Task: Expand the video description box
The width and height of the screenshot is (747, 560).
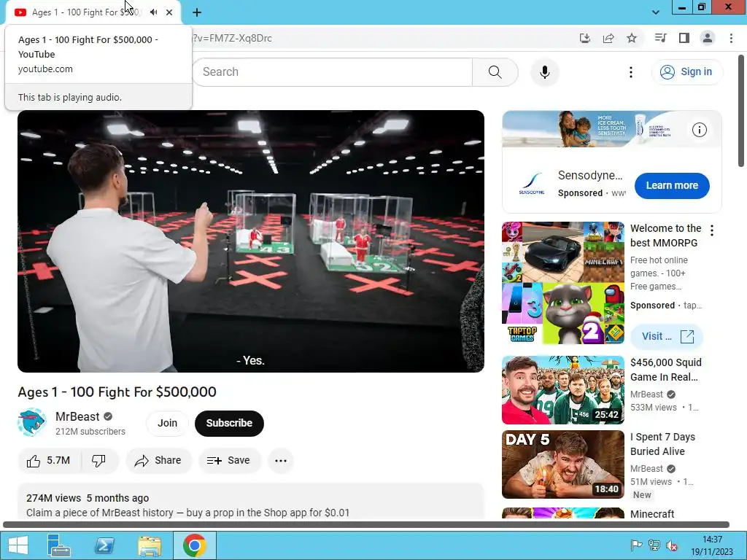Action: coord(251,502)
